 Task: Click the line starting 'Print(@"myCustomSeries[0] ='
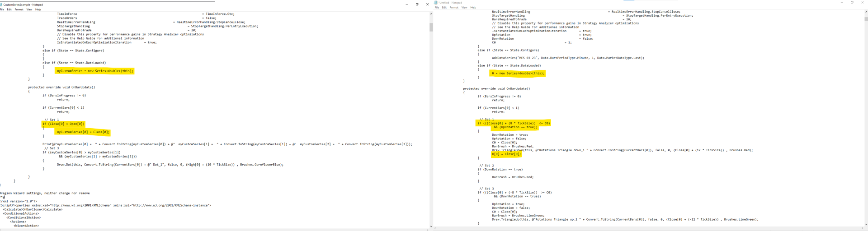(x=227, y=144)
